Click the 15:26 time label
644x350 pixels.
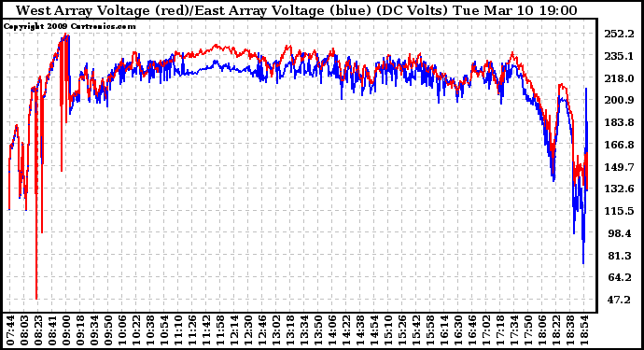pos(401,330)
